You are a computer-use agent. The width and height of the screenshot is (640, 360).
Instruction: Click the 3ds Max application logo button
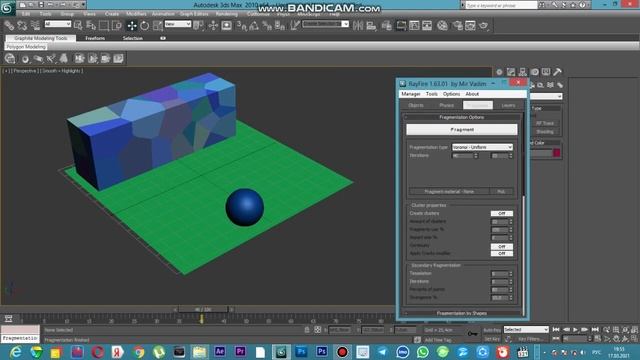click(x=7, y=8)
